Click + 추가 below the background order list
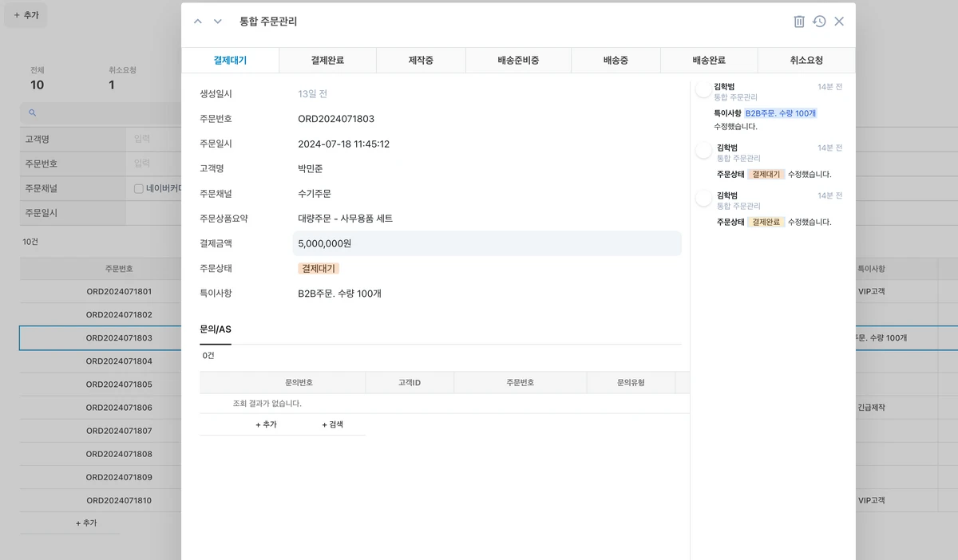 tap(86, 523)
